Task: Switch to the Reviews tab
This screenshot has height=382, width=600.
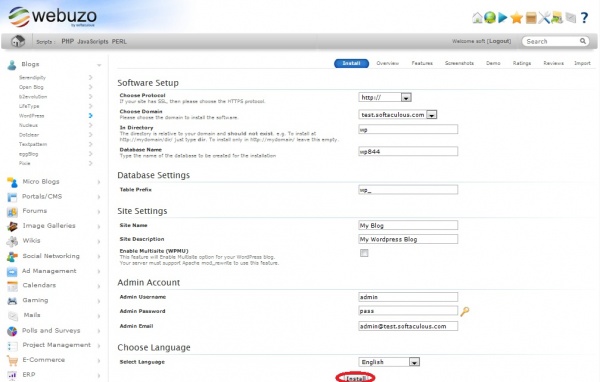Action: [553, 63]
